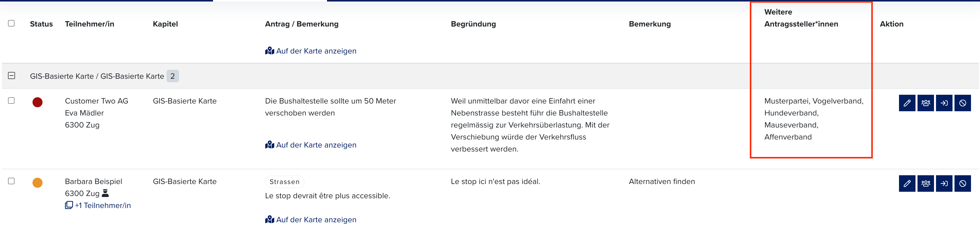Image resolution: width=980 pixels, height=231 pixels.
Task: Check the Barbara Beispiel row checkbox
Action: (x=11, y=181)
